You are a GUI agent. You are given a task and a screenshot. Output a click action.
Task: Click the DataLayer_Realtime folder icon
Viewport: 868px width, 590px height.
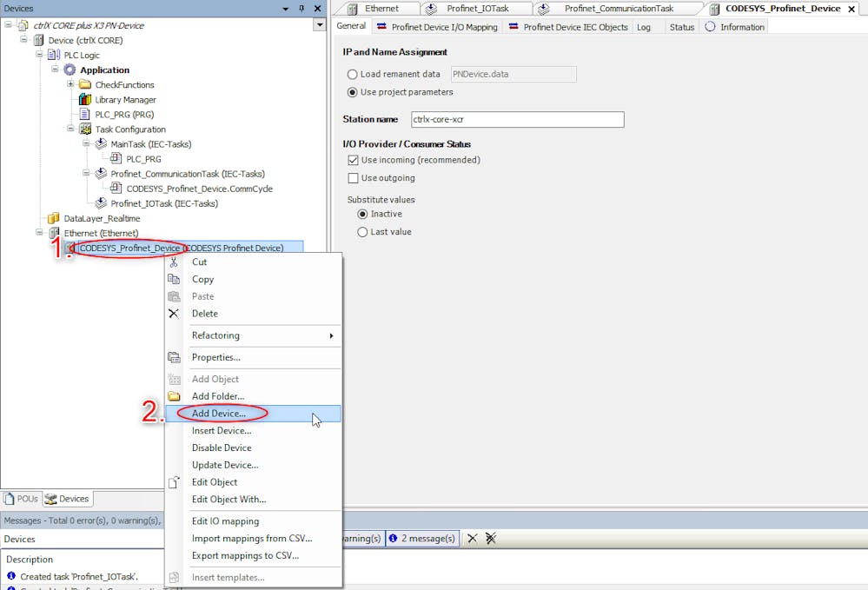(x=53, y=218)
